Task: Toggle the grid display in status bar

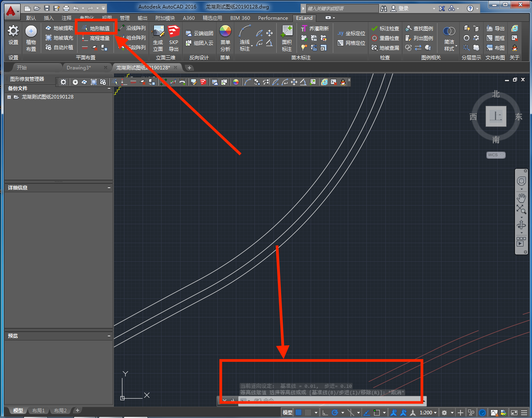Action: [299, 412]
